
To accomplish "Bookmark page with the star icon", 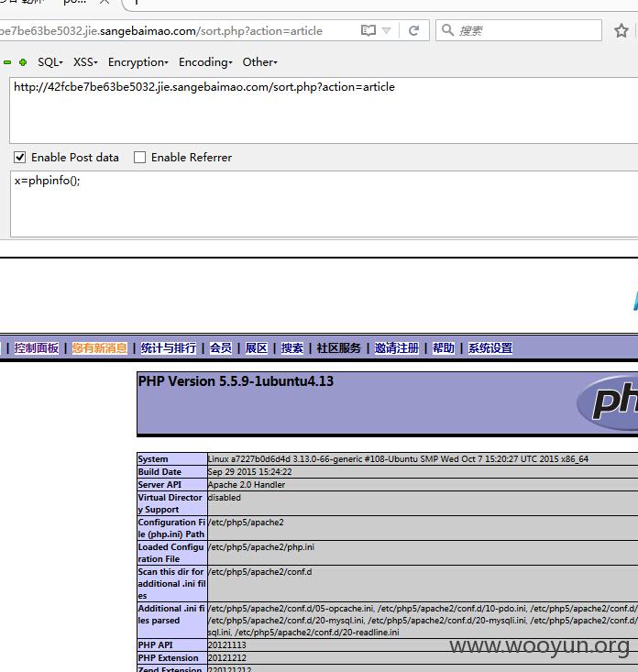I will 621,30.
